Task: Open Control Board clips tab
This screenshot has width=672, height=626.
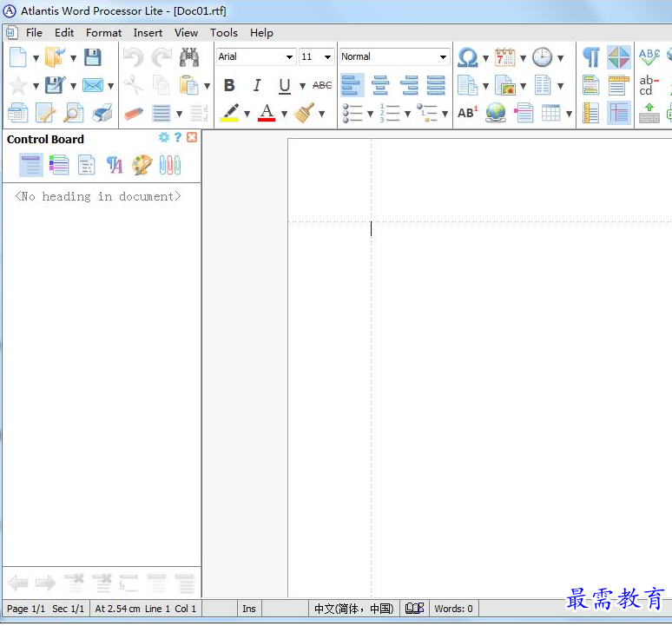Action: click(170, 165)
